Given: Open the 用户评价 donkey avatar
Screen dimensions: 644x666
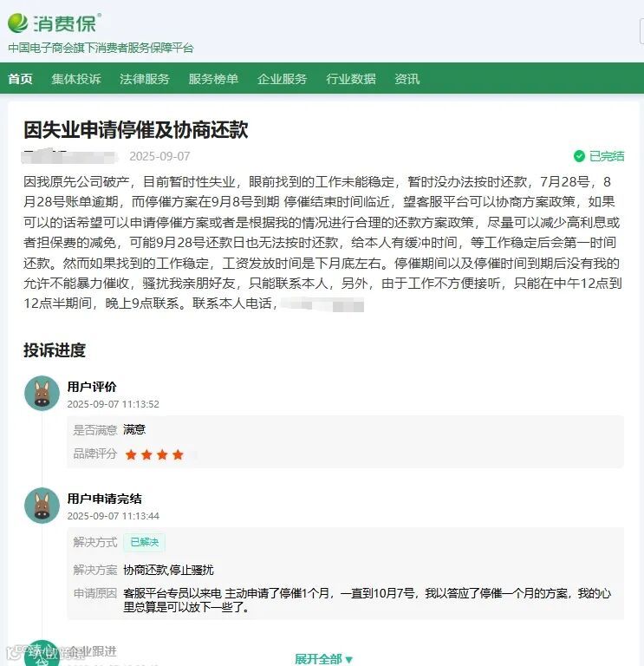Looking at the screenshot, I should 42,394.
